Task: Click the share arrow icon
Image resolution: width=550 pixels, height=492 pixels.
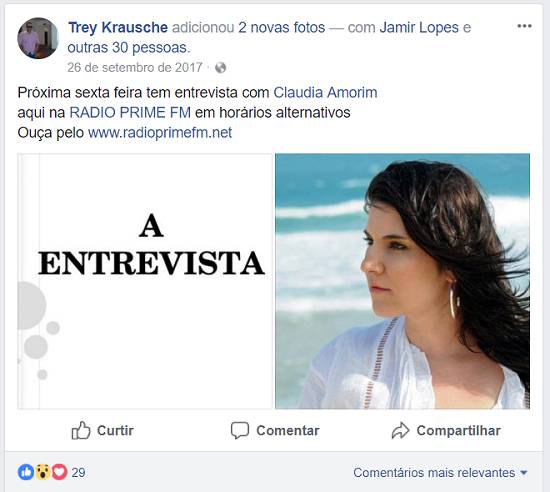Action: pyautogui.click(x=400, y=430)
